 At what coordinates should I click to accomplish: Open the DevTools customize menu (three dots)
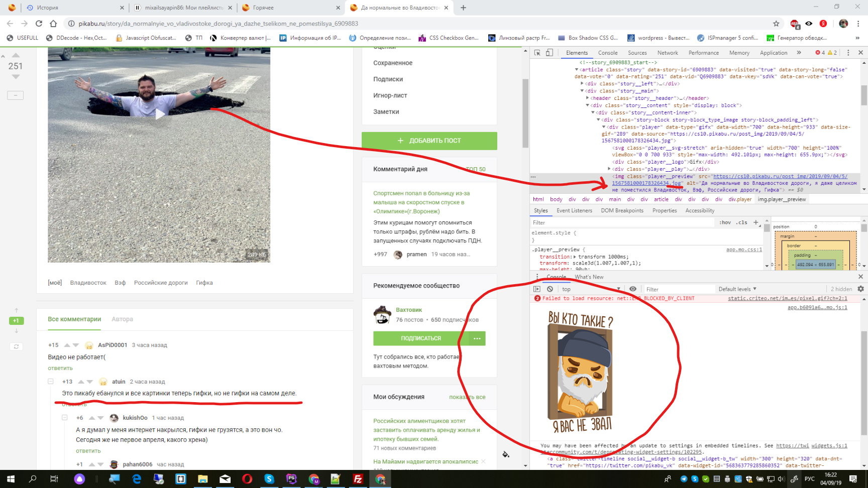tap(848, 53)
